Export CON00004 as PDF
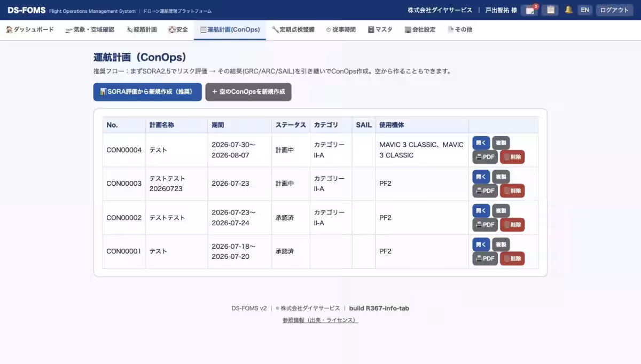The height and width of the screenshot is (364, 641). click(485, 157)
